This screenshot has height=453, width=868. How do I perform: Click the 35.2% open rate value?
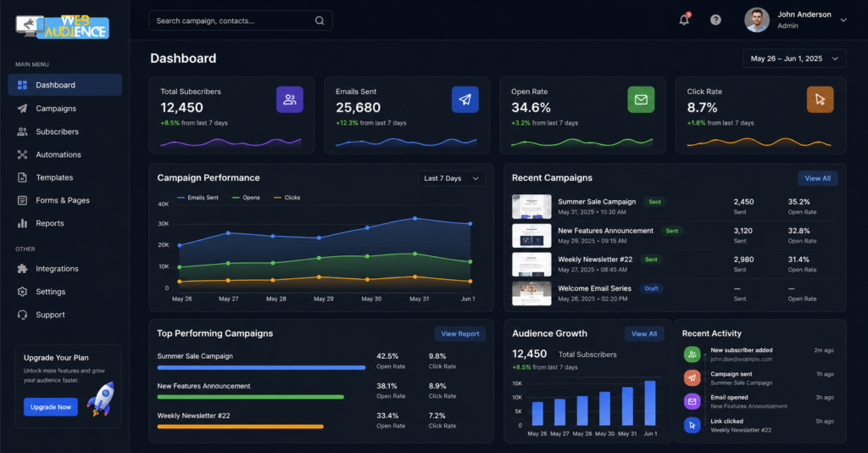pos(798,202)
